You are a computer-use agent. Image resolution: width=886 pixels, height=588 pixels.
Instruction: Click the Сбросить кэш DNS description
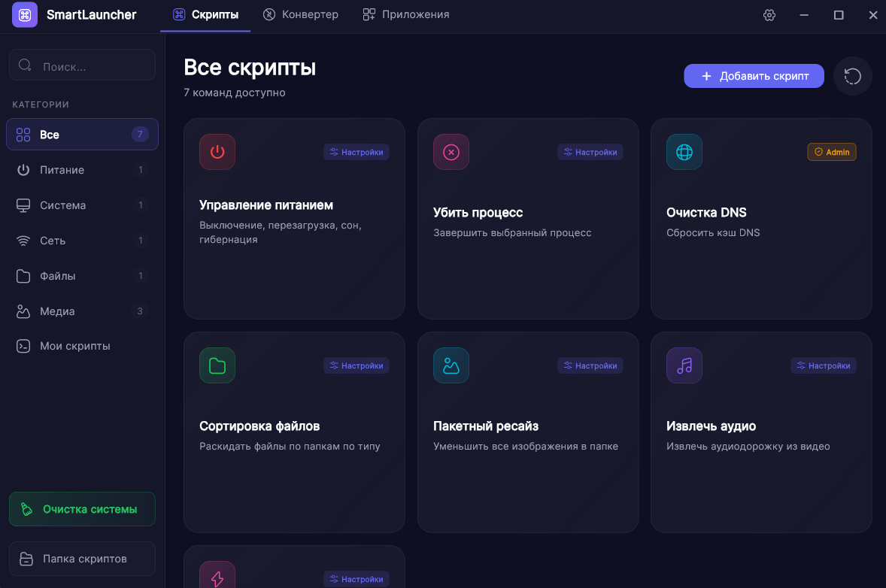pos(713,232)
